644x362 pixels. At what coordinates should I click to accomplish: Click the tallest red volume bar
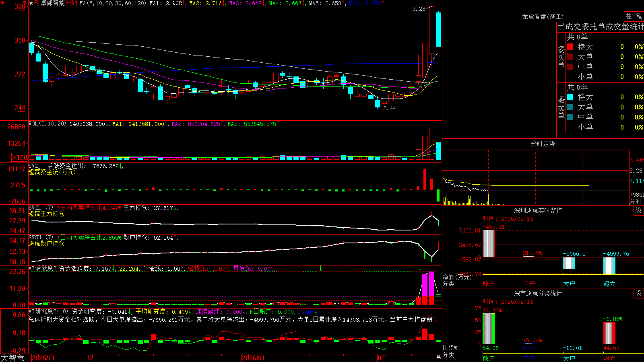(431, 143)
